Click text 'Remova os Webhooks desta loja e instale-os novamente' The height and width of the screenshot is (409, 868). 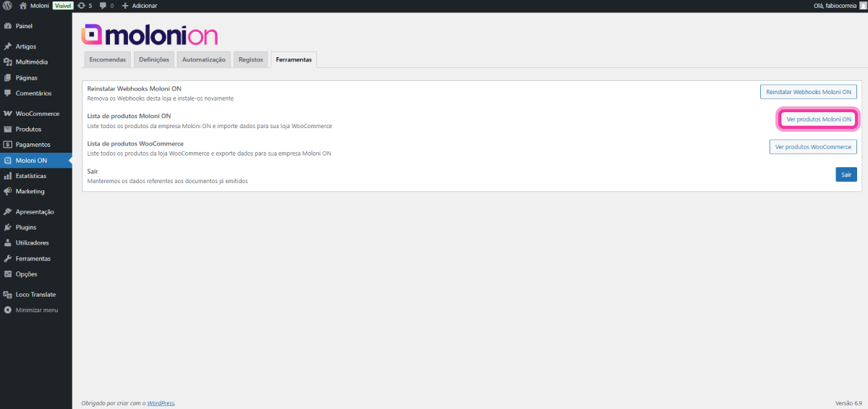click(x=161, y=98)
